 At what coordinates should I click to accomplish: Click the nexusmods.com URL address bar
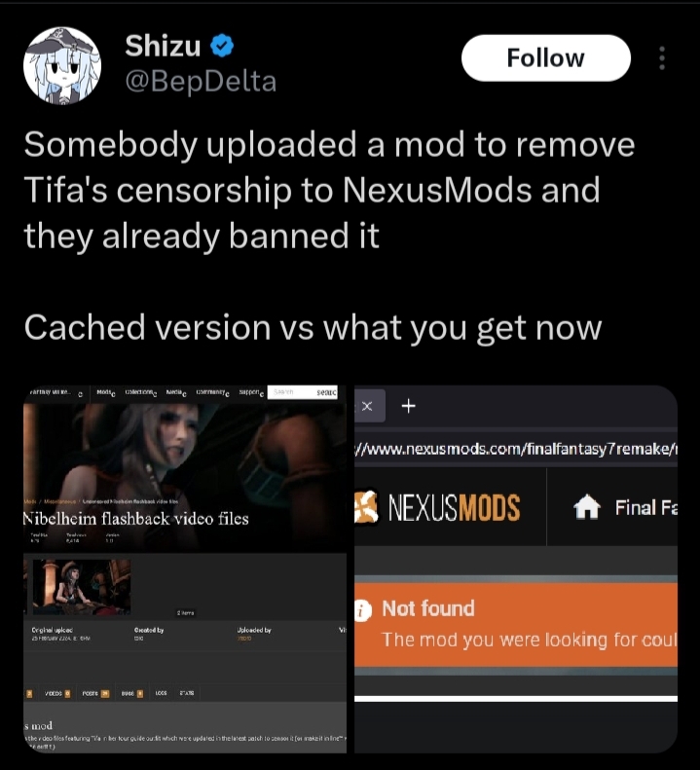point(516,450)
